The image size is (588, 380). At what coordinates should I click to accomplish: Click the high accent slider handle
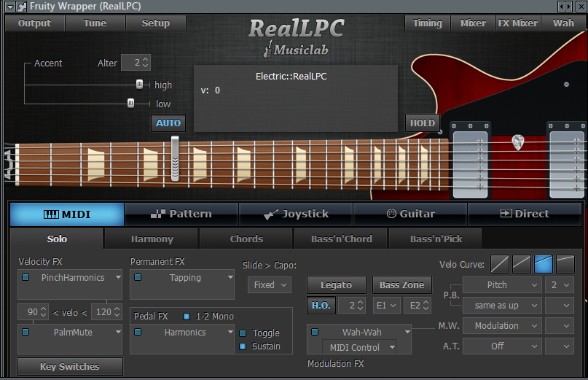click(139, 84)
